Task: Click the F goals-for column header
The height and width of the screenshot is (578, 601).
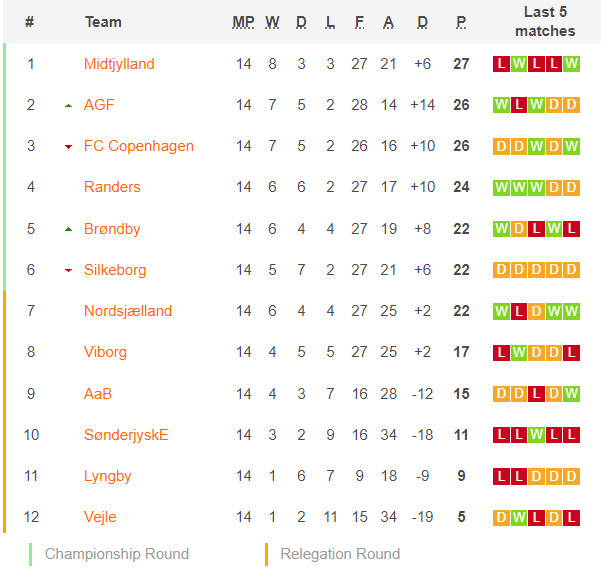Action: click(359, 22)
